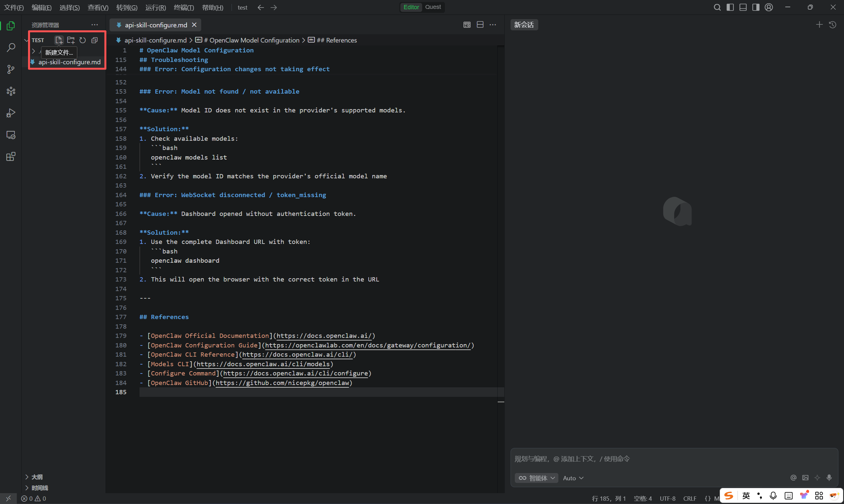Open the Extensions view icon
This screenshot has height=504, width=844.
11,157
